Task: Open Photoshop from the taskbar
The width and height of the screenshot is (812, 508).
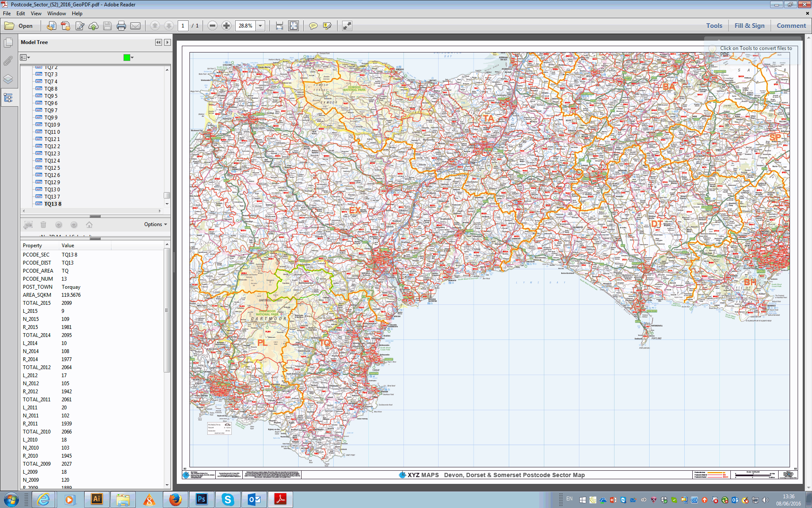Action: (201, 500)
